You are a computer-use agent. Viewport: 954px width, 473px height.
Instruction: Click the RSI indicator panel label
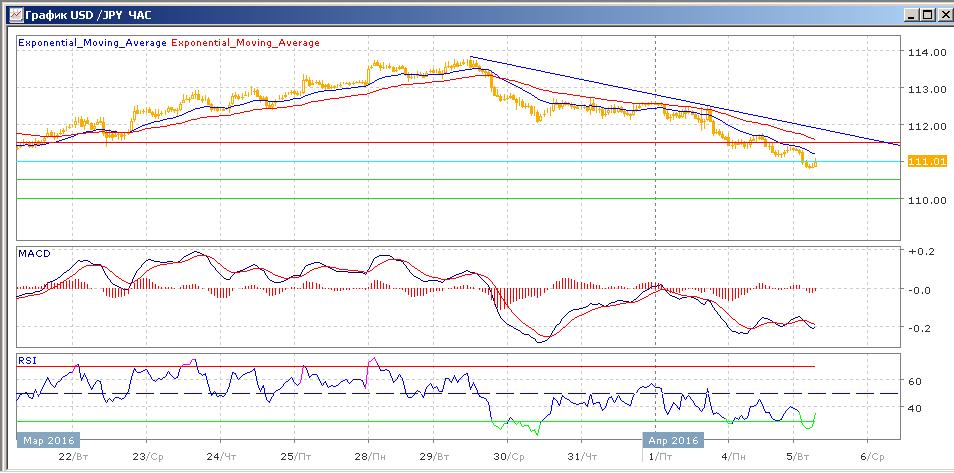coord(28,361)
